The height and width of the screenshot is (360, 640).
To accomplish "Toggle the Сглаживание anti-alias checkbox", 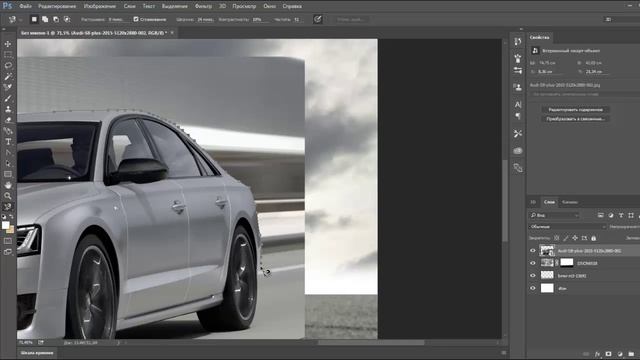I will [x=136, y=19].
